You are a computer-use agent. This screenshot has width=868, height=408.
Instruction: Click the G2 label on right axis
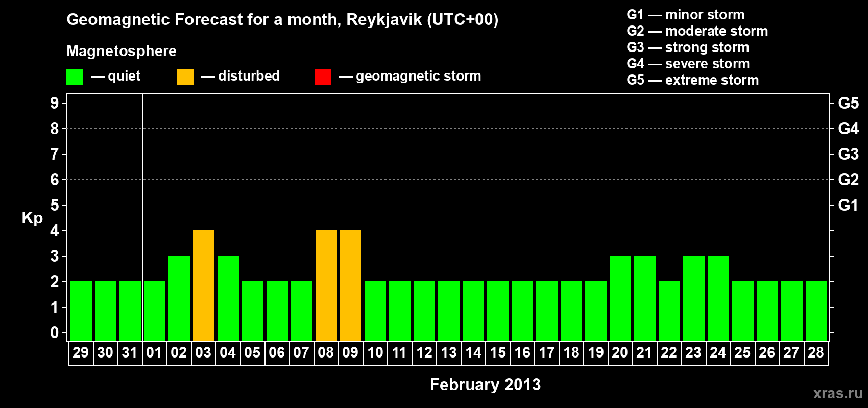[x=849, y=180]
